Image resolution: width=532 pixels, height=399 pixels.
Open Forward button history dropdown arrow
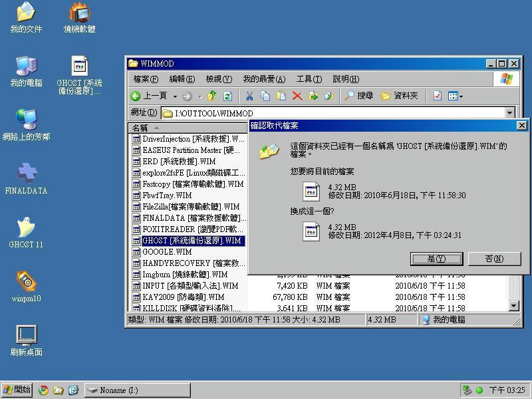[200, 96]
